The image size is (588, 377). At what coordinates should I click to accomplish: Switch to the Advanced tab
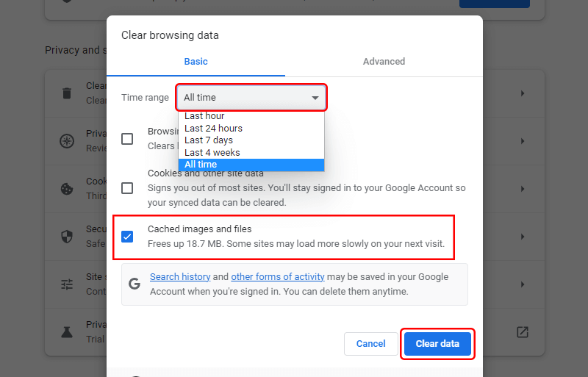[384, 62]
